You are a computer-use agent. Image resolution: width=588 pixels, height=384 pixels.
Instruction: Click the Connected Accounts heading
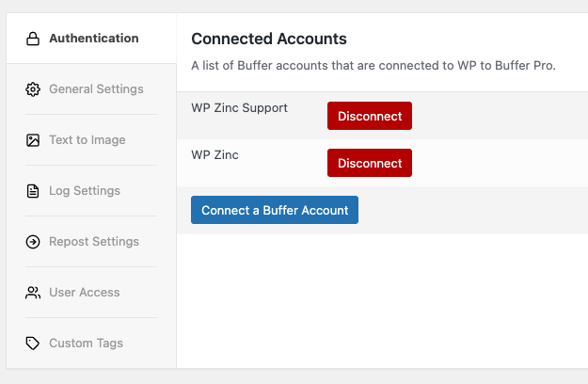pos(269,39)
